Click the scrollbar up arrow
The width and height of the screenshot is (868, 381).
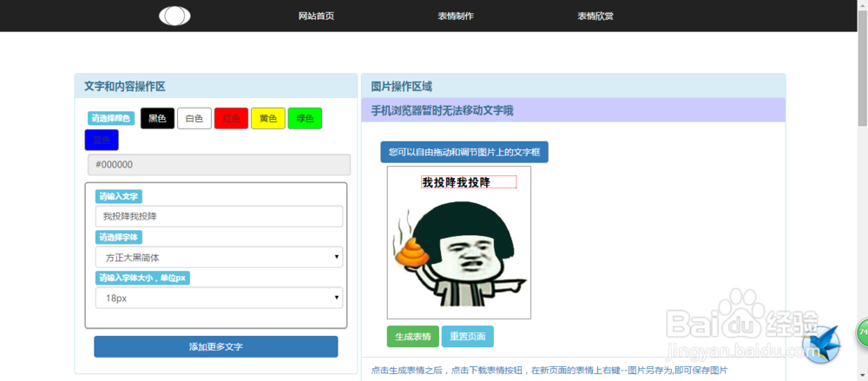pyautogui.click(x=863, y=4)
